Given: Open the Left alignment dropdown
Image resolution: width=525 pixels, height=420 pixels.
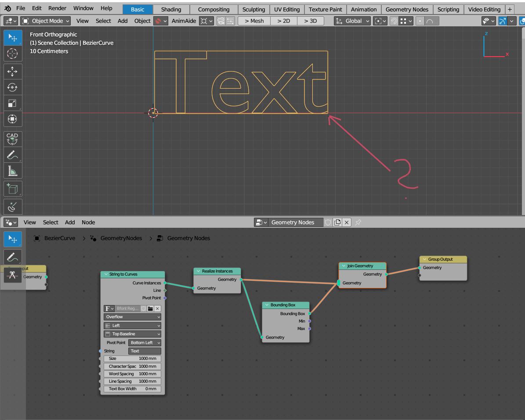Looking at the screenshot, I should point(132,325).
